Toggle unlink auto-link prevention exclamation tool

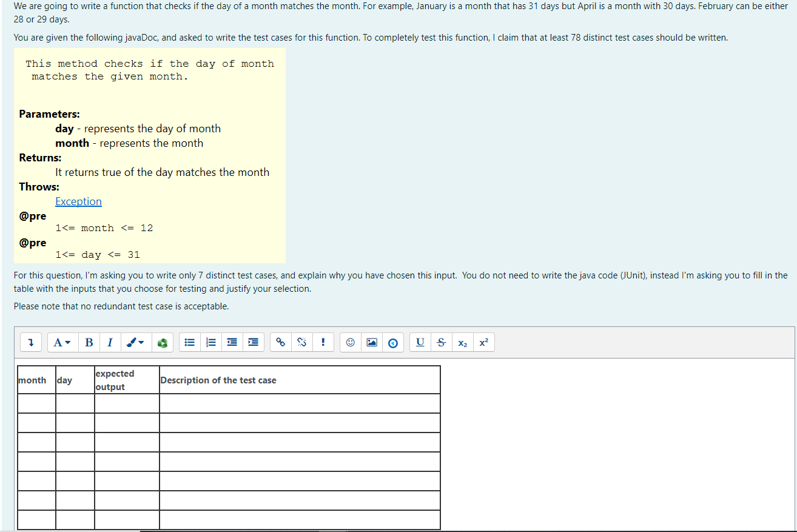tap(323, 342)
